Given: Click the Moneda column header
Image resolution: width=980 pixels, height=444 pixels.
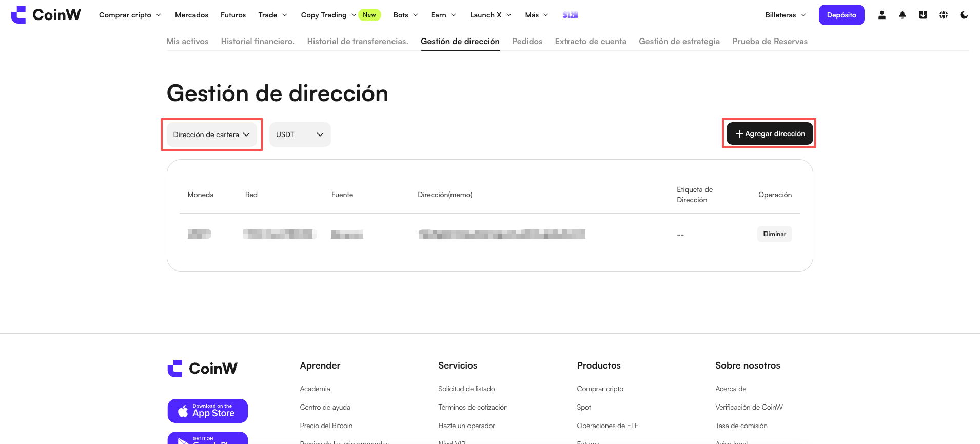Looking at the screenshot, I should coord(201,195).
